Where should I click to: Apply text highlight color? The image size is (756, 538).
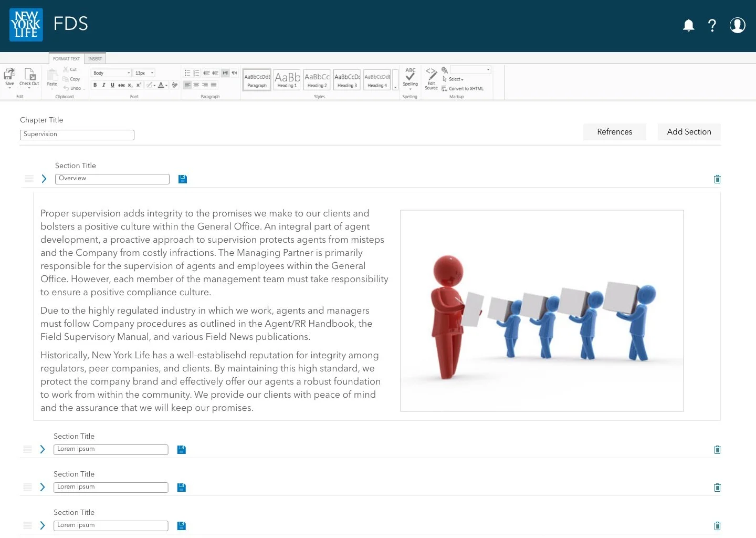coord(150,85)
